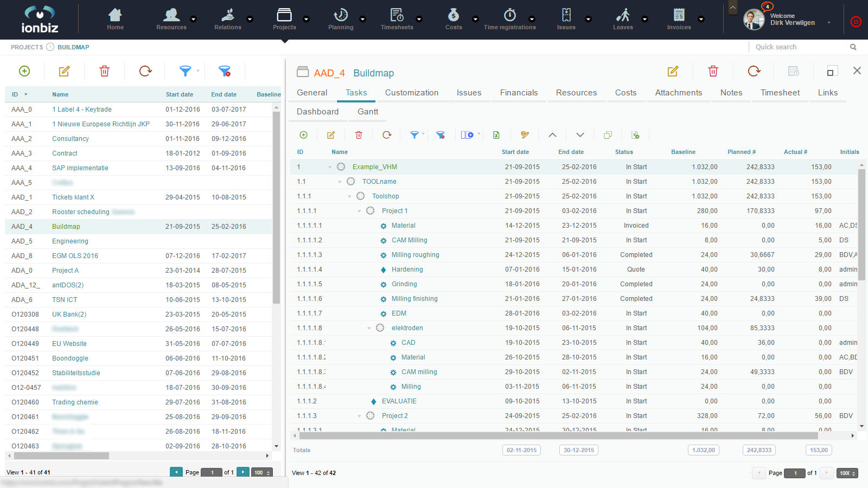Screen dimensions: 868x488
Task: Move the task up with the up arrow
Action: click(x=552, y=135)
